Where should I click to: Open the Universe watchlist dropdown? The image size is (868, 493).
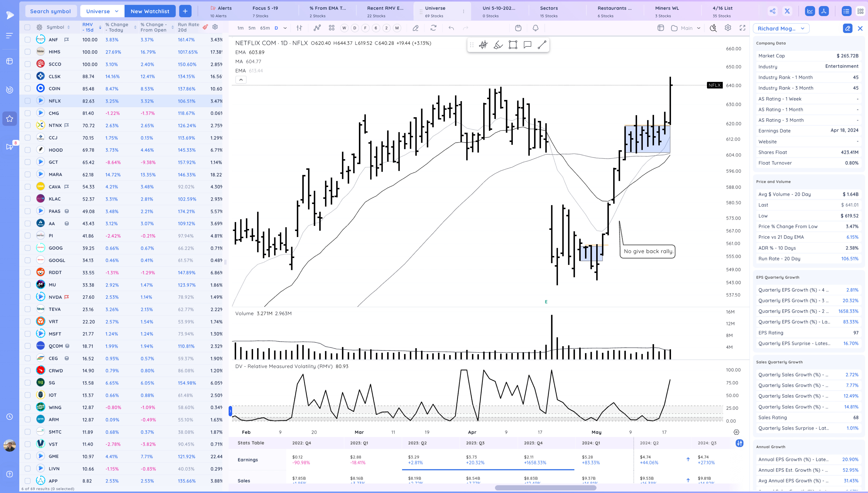pyautogui.click(x=102, y=11)
